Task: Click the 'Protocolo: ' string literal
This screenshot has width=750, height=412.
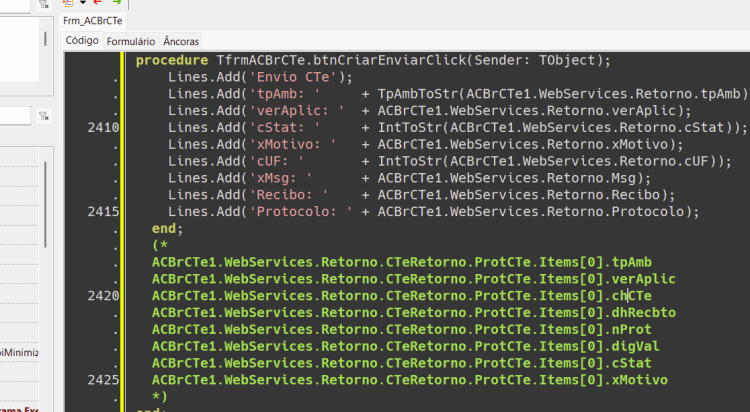Action: (x=301, y=212)
